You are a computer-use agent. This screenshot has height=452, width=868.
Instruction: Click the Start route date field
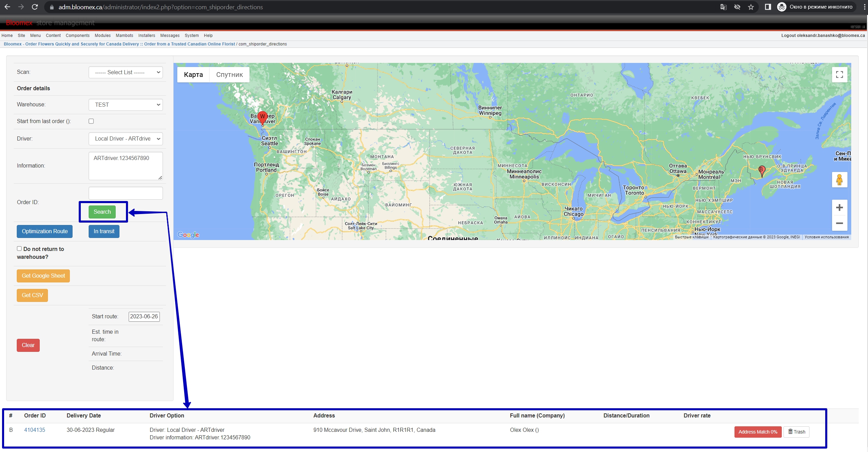pyautogui.click(x=144, y=316)
